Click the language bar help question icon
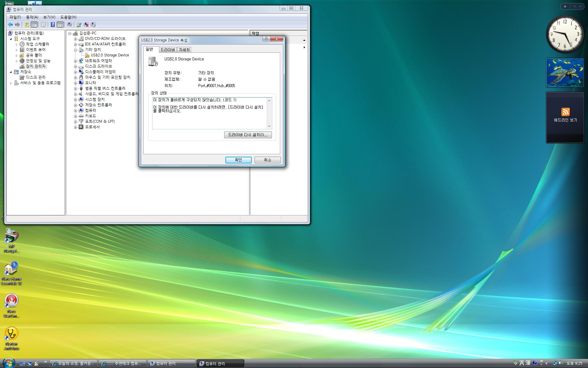The width and height of the screenshot is (588, 368). pyautogui.click(x=535, y=363)
